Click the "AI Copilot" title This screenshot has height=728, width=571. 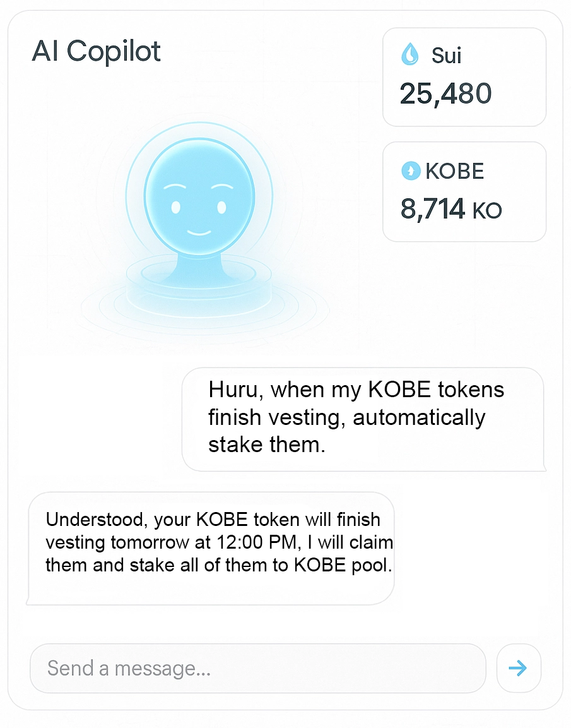97,52
